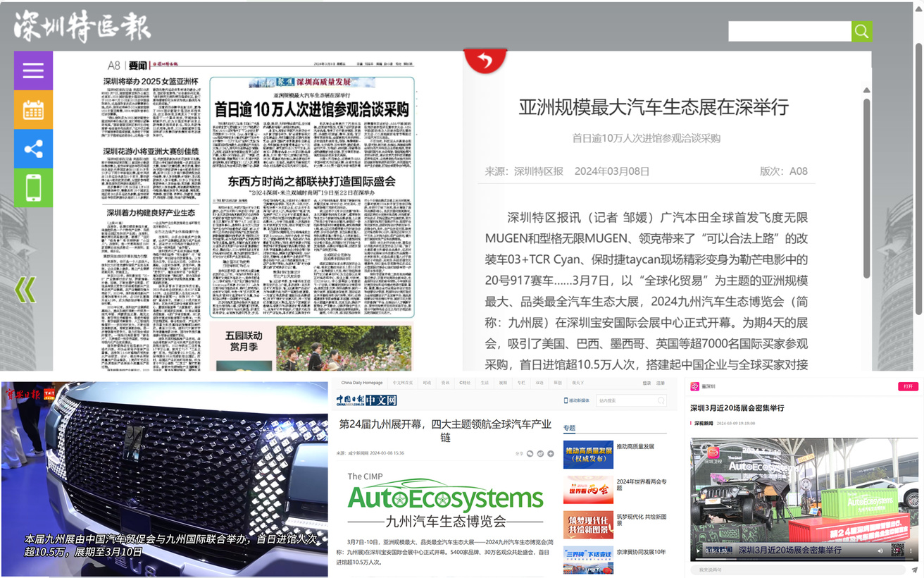Open the 生活 nav tab

tap(485, 383)
